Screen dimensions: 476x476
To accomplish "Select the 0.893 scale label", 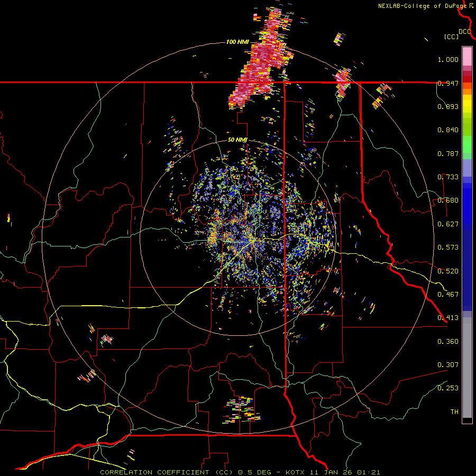I will 448,106.
